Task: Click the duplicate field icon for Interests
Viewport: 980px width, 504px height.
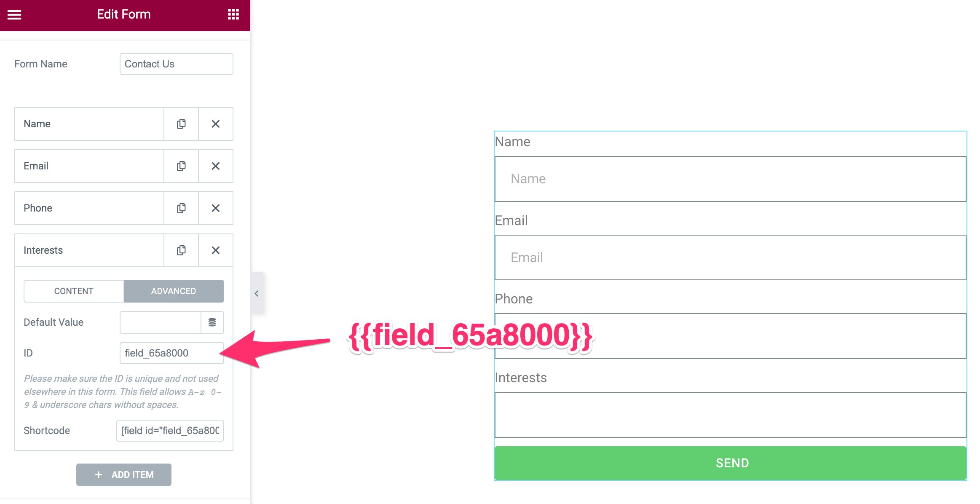Action: point(181,250)
